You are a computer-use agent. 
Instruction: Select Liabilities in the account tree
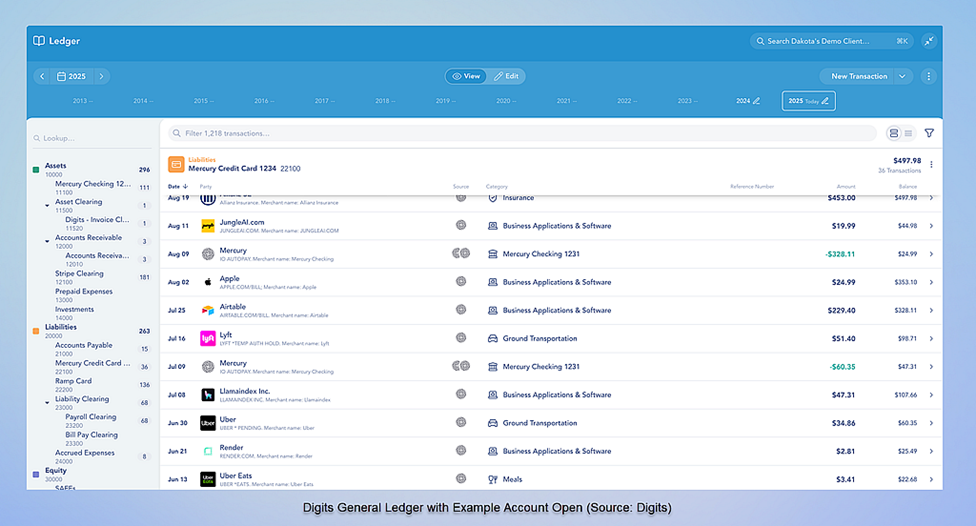60,327
